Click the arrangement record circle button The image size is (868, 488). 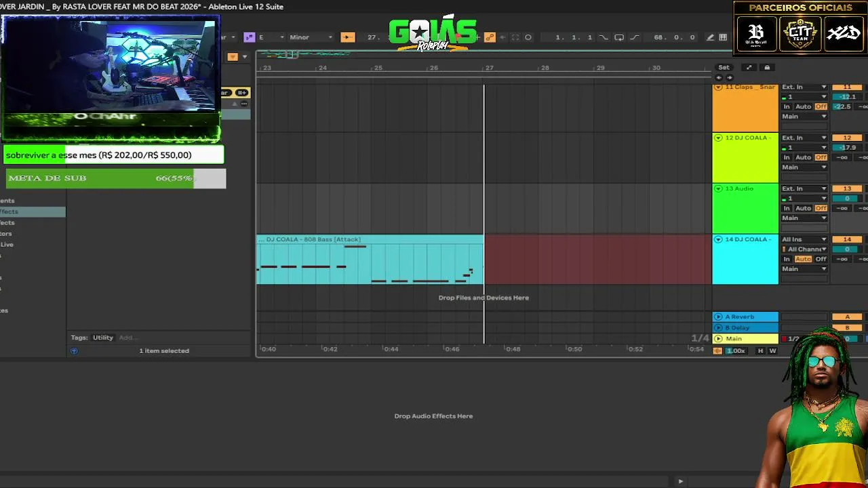[528, 37]
